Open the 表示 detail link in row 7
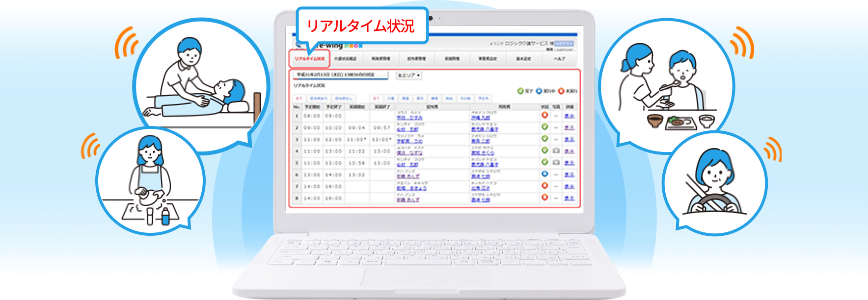 click(569, 186)
